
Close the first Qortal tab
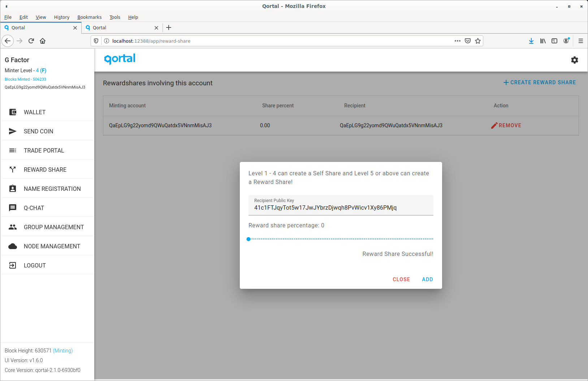(75, 28)
